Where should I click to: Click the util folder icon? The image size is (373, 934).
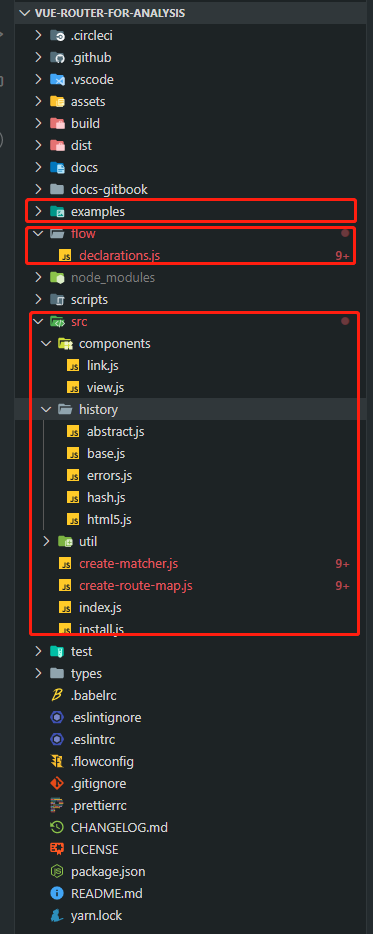(x=66, y=541)
